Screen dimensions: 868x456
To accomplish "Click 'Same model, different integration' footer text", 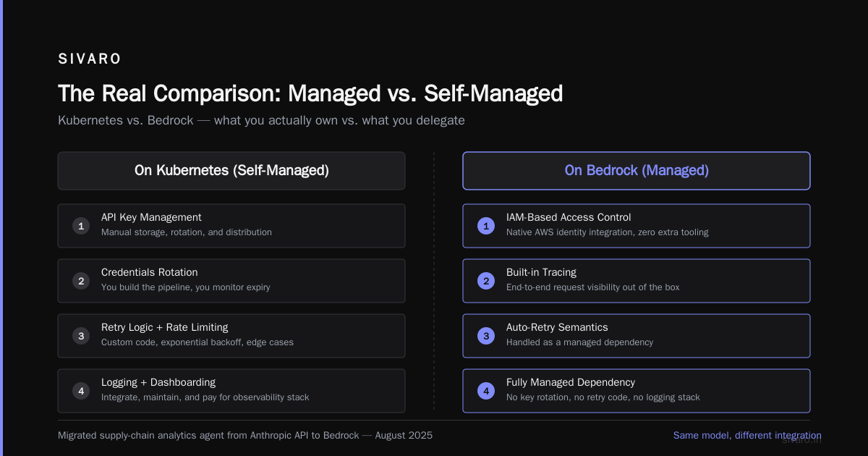I will pos(747,436).
